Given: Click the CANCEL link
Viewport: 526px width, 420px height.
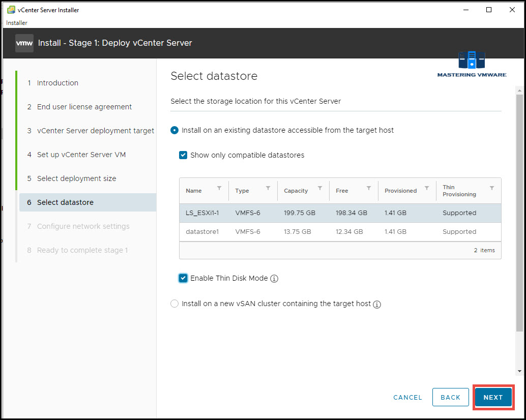Looking at the screenshot, I should (407, 398).
